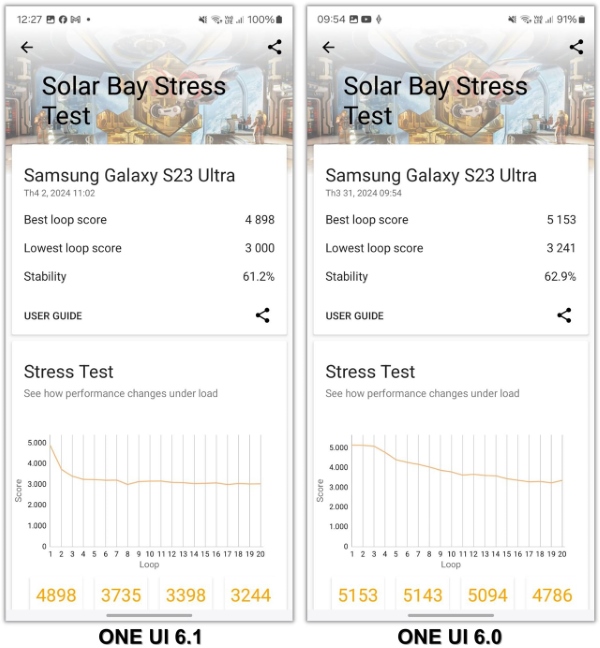Select loop score tile 4786

551,595
